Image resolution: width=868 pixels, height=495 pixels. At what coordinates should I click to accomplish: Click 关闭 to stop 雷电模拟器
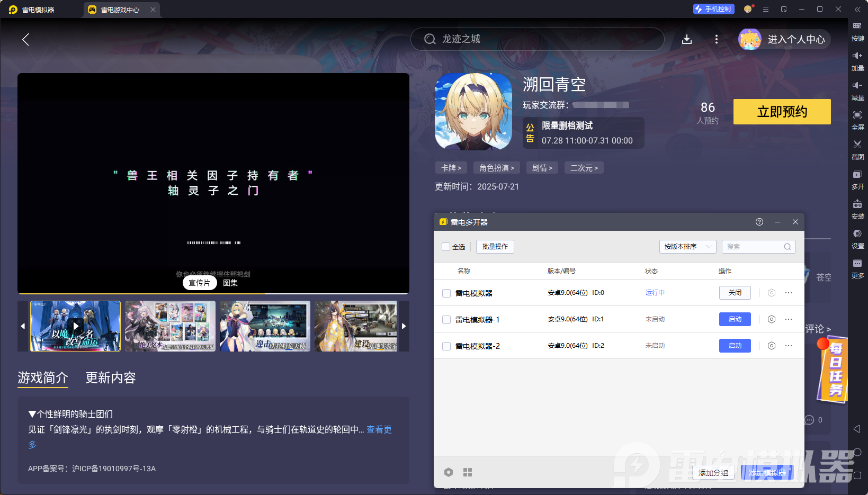735,293
